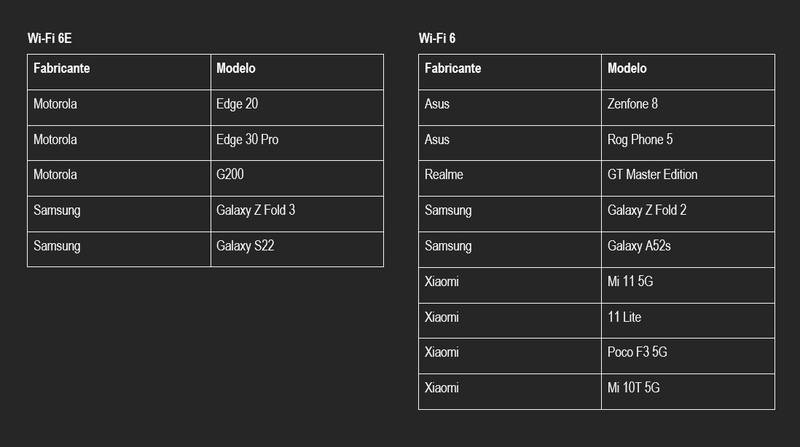
Task: Select the Zenfone 8 cell
Action: (688, 108)
